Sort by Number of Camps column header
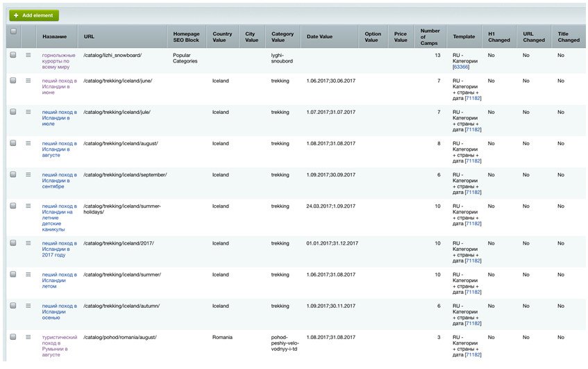 430,37
